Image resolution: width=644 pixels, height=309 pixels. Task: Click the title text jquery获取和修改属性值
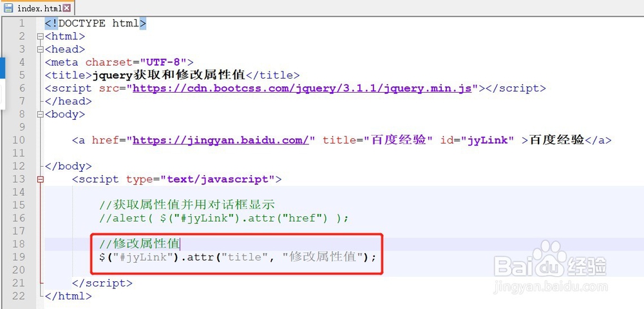click(x=169, y=75)
